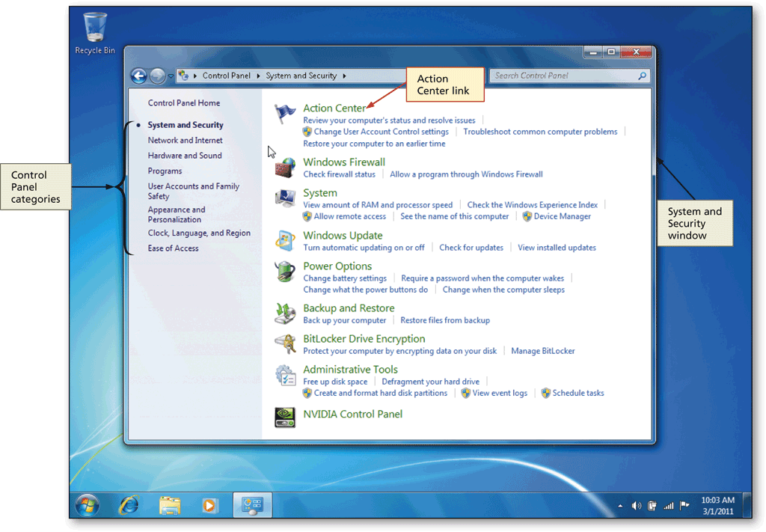This screenshot has height=532, width=766.
Task: Click the System computer monitor icon
Action: [285, 198]
